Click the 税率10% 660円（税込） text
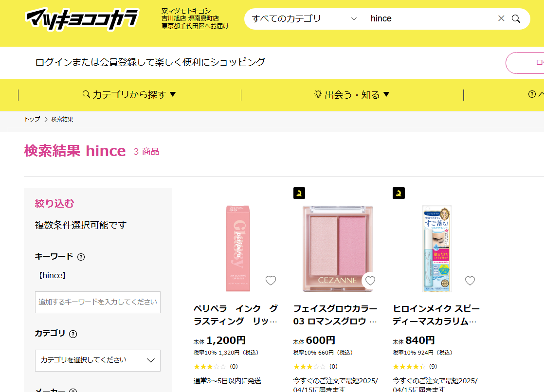Image resolution: width=544 pixels, height=392 pixels. [323, 353]
